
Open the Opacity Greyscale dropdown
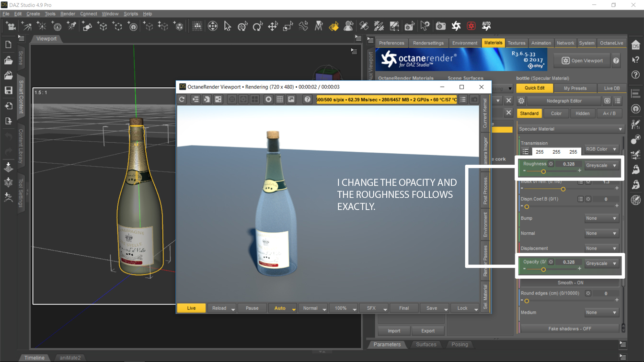click(x=601, y=263)
